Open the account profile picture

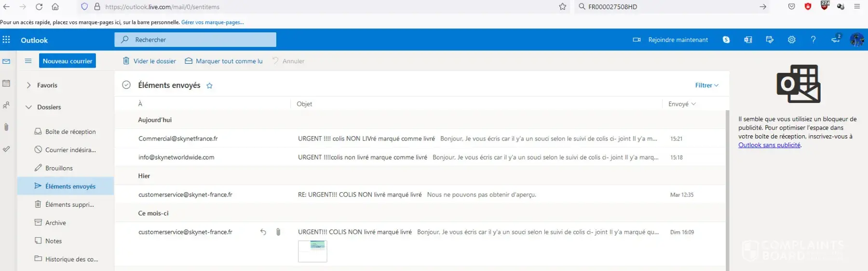857,40
